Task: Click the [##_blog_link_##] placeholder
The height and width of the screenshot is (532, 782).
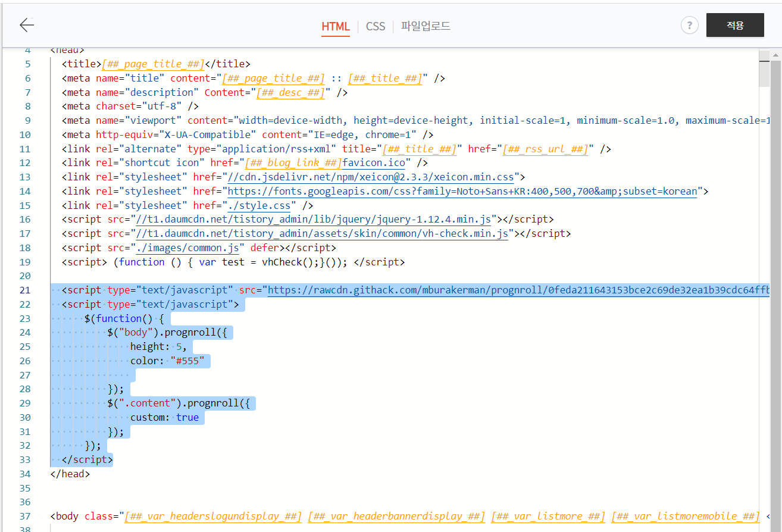Action: pyautogui.click(x=293, y=162)
